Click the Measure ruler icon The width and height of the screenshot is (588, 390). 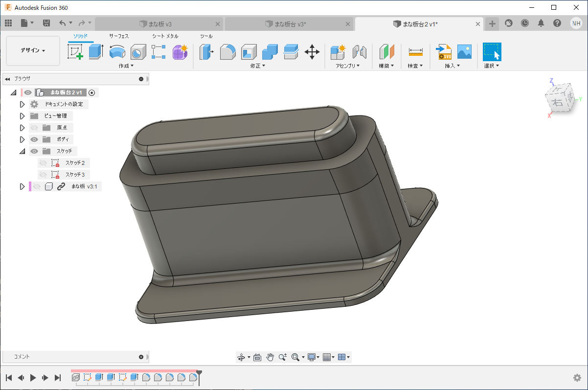pyautogui.click(x=415, y=51)
